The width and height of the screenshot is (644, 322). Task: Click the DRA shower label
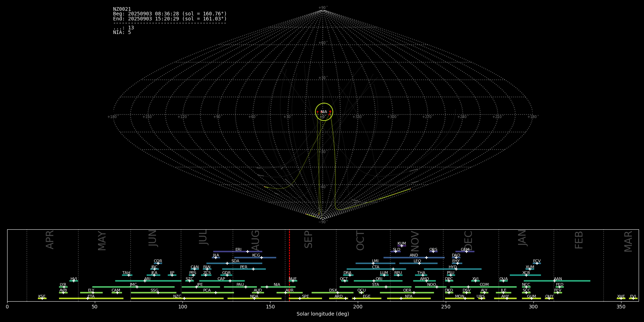pos(347,273)
